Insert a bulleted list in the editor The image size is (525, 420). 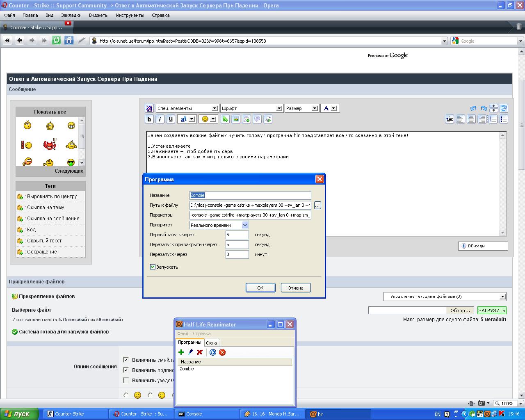click(504, 119)
